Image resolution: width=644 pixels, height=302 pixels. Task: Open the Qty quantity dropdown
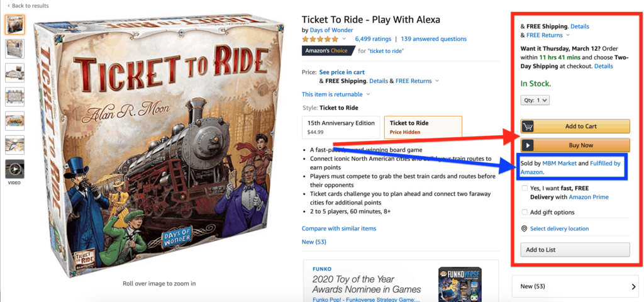[x=535, y=99]
